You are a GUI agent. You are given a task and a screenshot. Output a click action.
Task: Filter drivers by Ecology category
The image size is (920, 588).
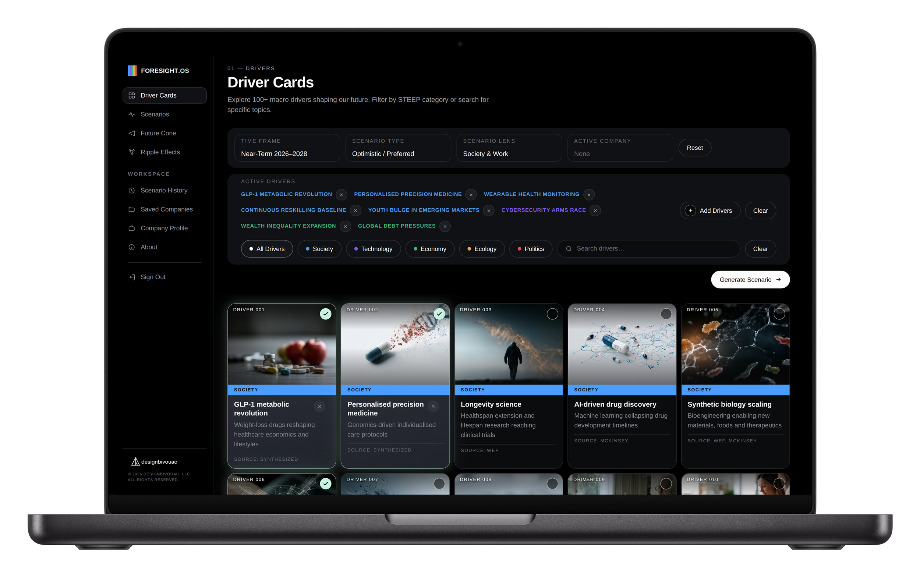pos(482,249)
